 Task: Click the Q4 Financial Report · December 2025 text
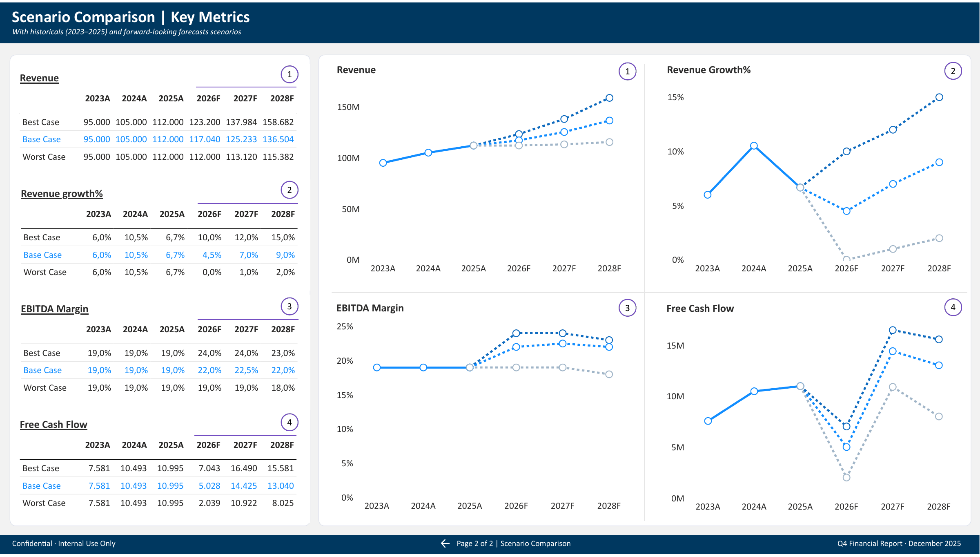[899, 544]
